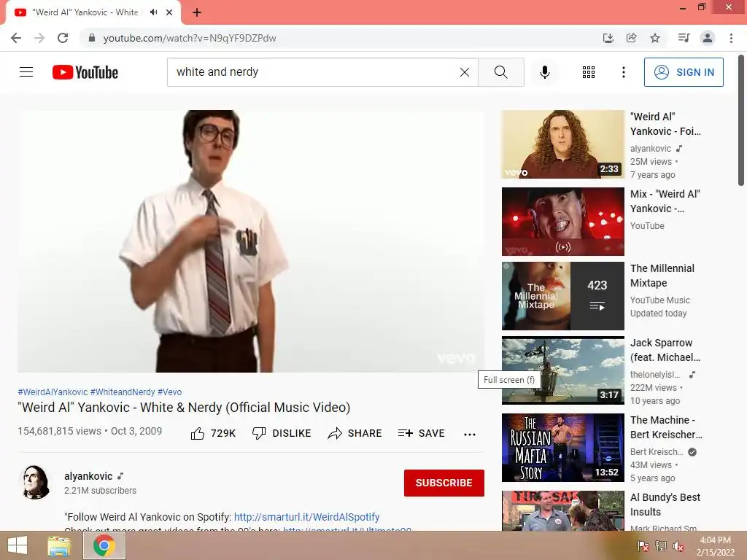Open the SHARE dialog
The image size is (747, 560).
click(x=355, y=433)
